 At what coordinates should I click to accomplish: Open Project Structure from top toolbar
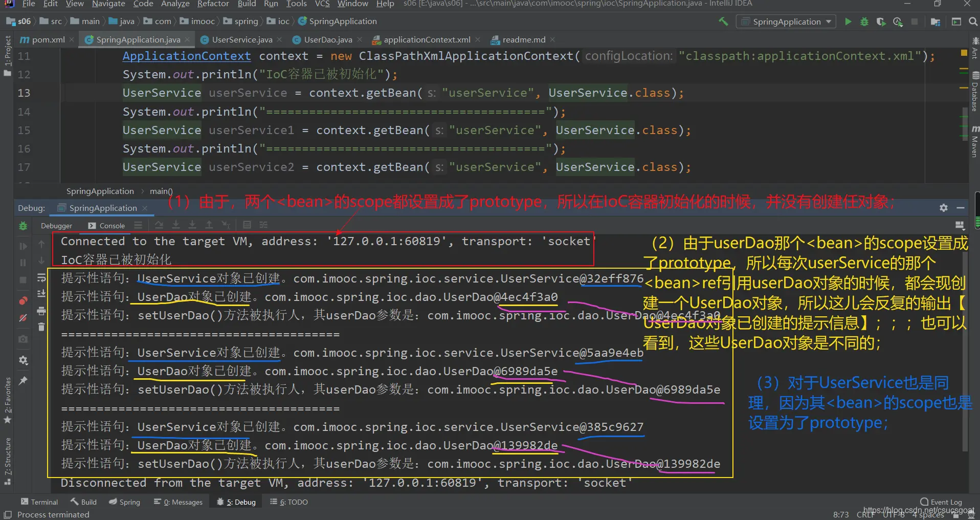(x=936, y=21)
